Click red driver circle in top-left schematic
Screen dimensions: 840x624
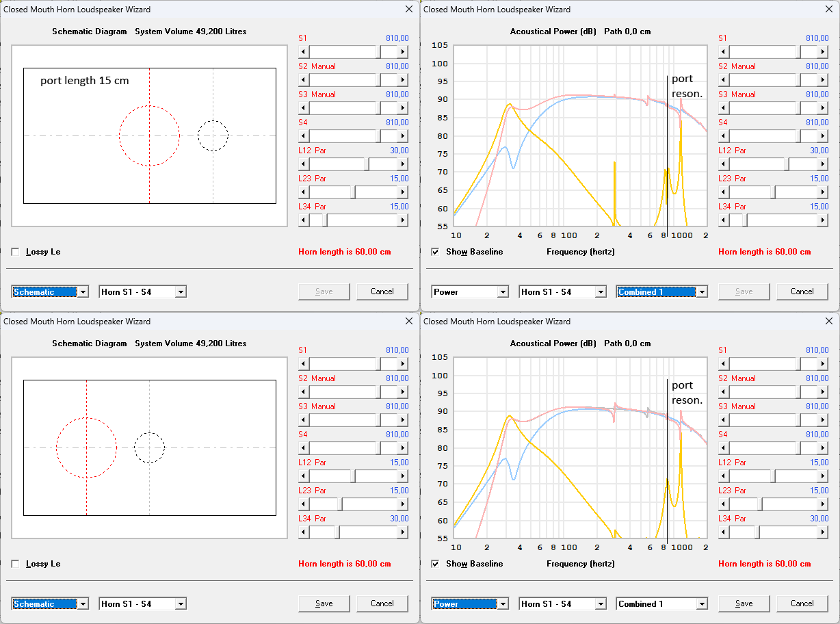[x=149, y=136]
